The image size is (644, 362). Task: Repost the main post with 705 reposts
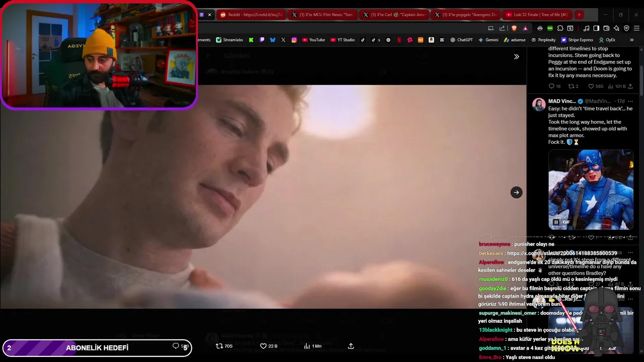point(224,346)
